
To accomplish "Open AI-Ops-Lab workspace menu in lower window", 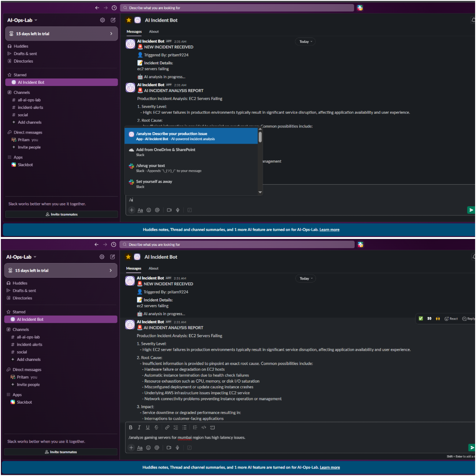I will [x=21, y=257].
